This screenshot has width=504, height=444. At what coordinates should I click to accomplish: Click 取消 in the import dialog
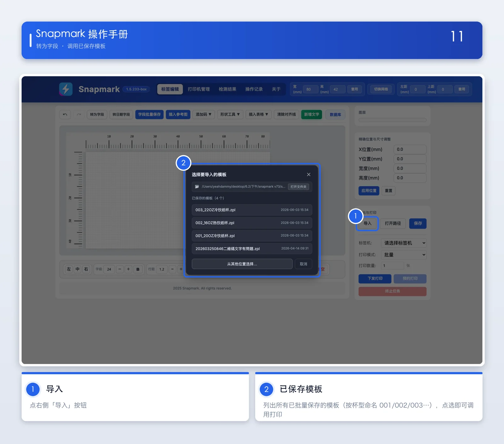click(x=304, y=264)
